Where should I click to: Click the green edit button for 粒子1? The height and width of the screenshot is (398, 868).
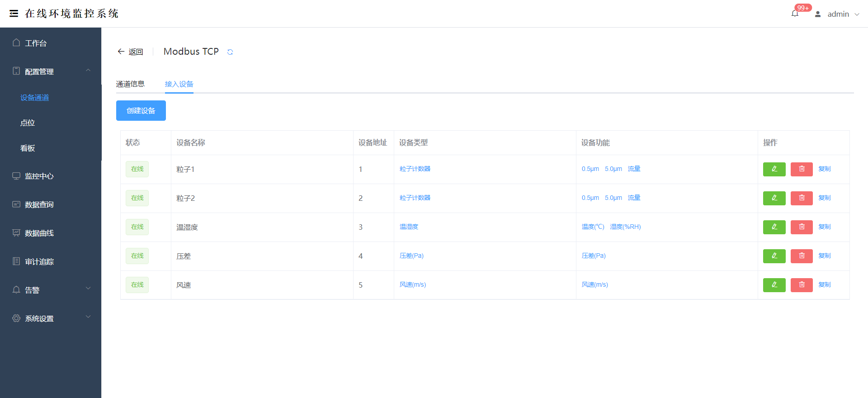774,169
